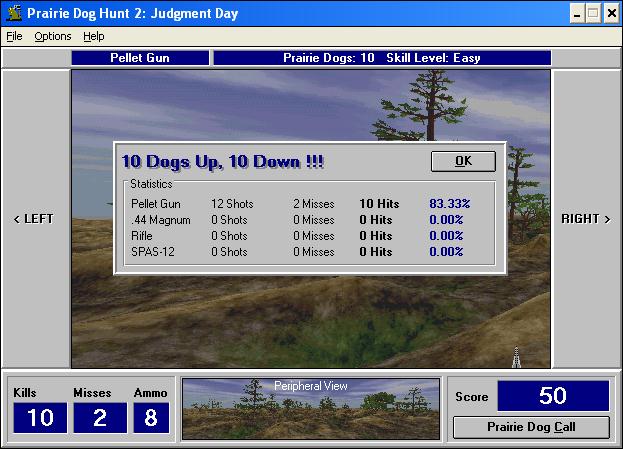Open the File menu

[14, 36]
